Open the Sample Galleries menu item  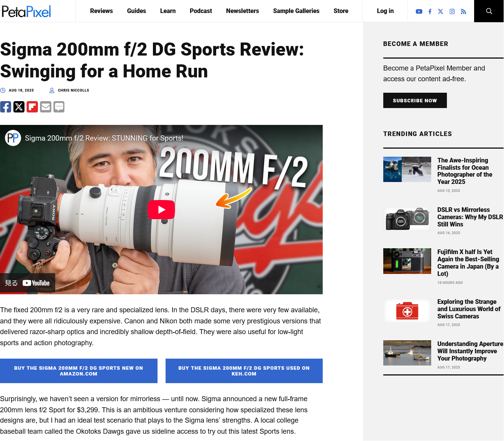tap(296, 11)
